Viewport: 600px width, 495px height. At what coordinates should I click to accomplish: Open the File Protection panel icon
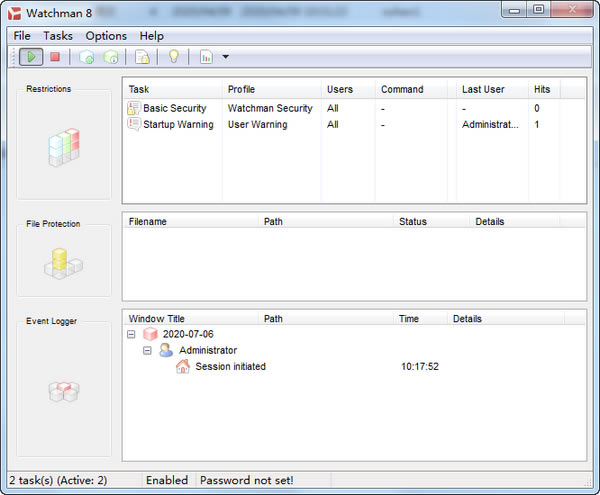(64, 264)
